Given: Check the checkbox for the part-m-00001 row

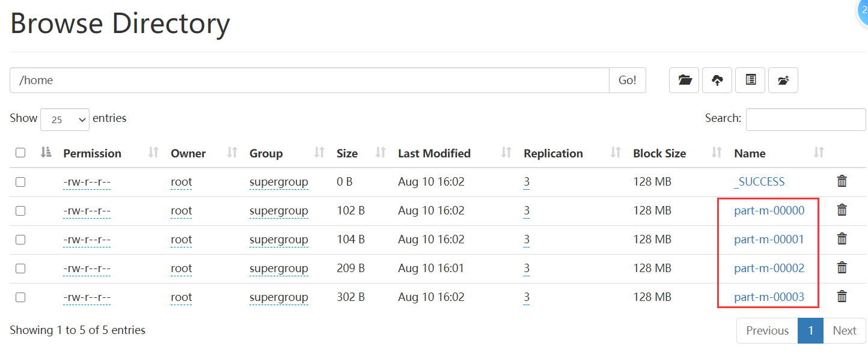Looking at the screenshot, I should 20,240.
